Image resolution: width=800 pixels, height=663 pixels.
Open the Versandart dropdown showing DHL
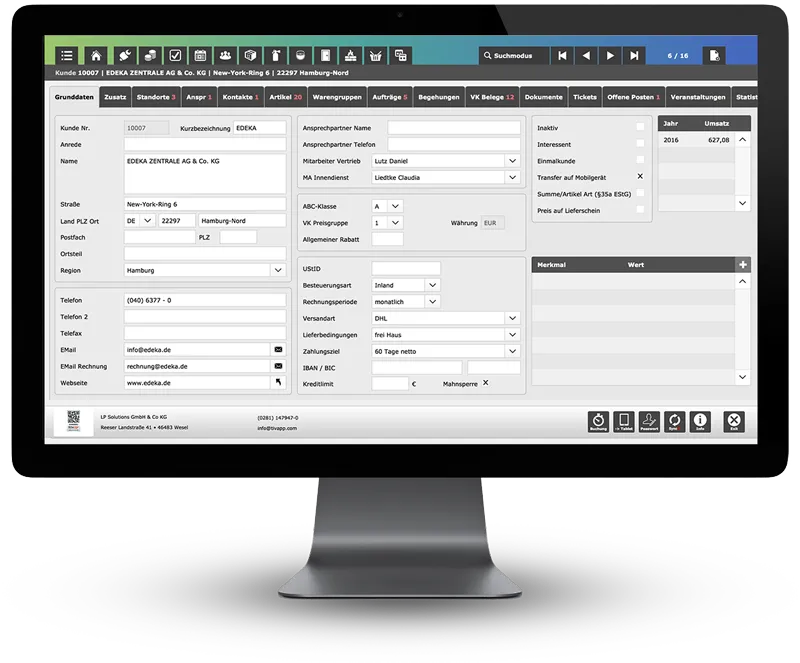512,318
